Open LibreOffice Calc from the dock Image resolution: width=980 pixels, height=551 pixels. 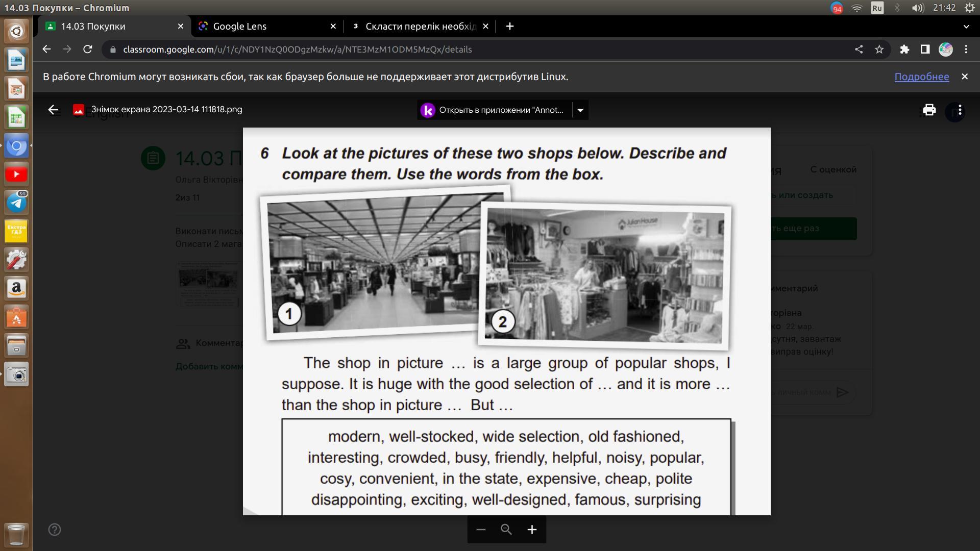coord(16,117)
